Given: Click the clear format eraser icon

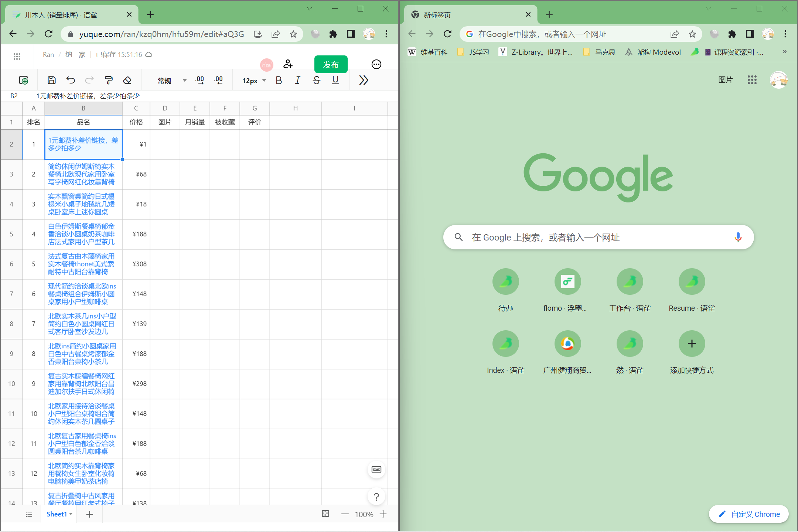Looking at the screenshot, I should coord(127,80).
